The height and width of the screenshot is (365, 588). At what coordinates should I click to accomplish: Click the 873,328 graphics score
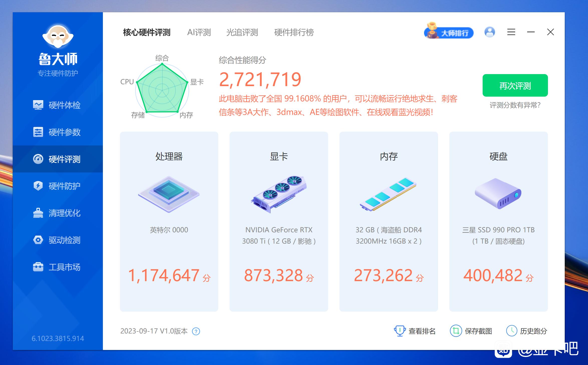point(273,275)
